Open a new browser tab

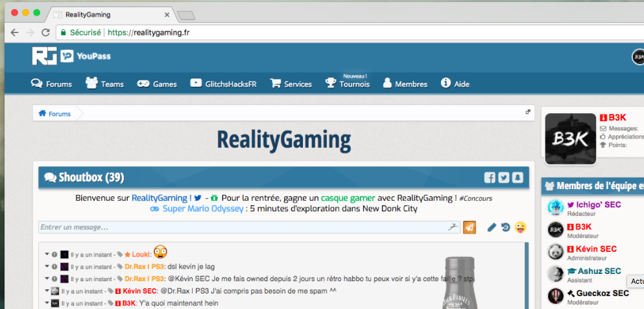coord(186,16)
